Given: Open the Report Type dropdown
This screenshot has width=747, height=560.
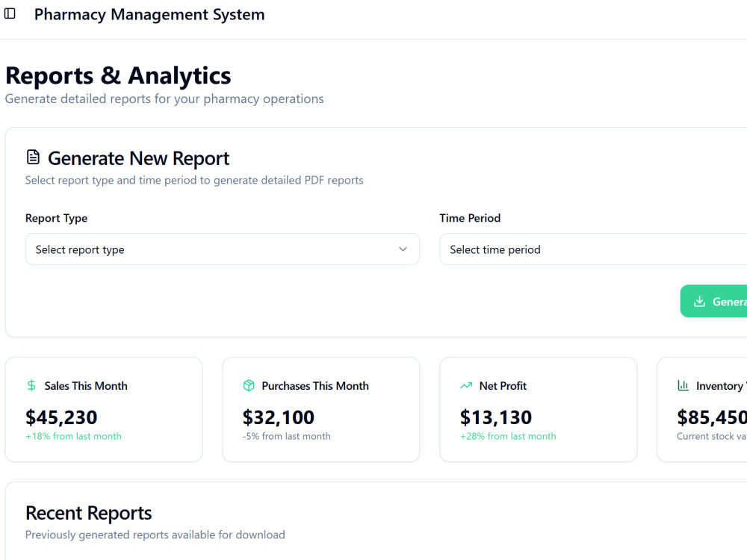Looking at the screenshot, I should [223, 249].
